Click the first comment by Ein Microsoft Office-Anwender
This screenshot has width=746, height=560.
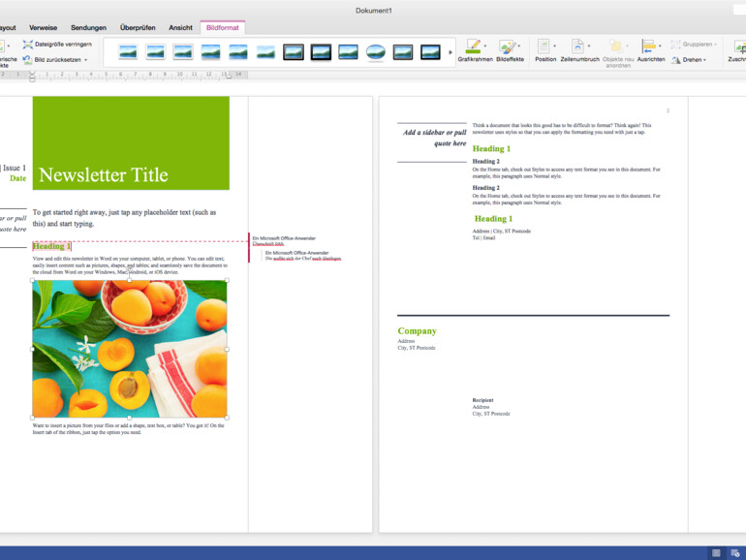(284, 240)
